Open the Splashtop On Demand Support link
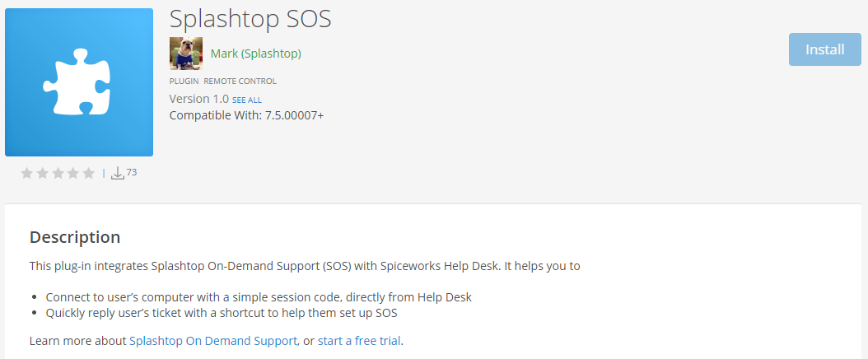 tap(213, 340)
